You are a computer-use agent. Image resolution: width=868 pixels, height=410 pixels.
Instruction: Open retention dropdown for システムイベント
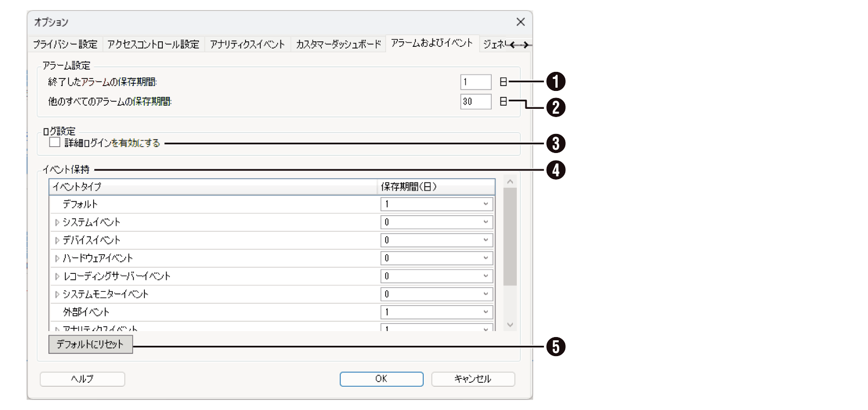485,222
